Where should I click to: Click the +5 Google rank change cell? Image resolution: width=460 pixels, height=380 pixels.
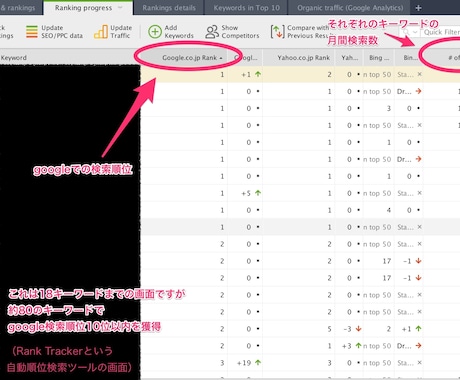pos(245,193)
